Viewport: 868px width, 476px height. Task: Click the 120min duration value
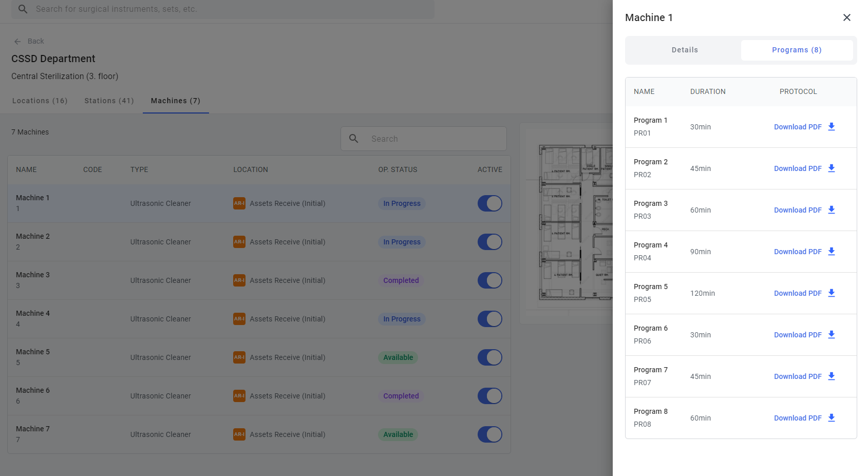(703, 293)
